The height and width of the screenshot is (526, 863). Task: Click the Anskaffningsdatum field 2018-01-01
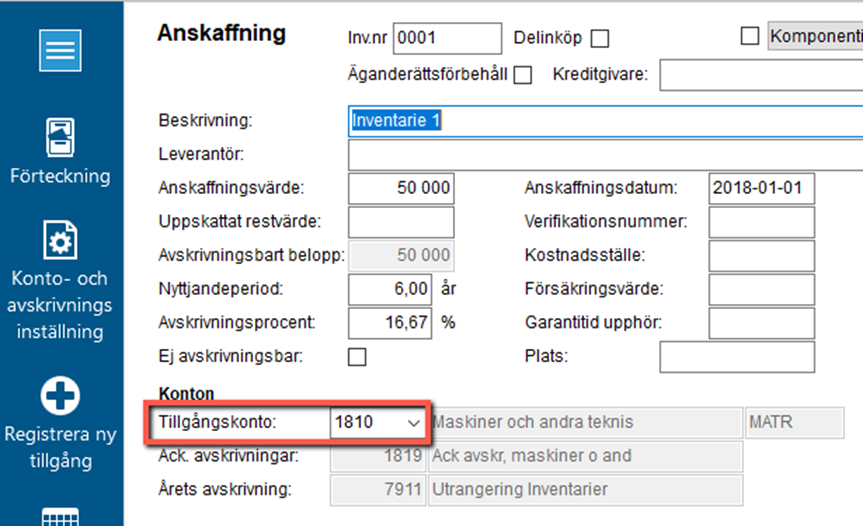[x=762, y=189]
